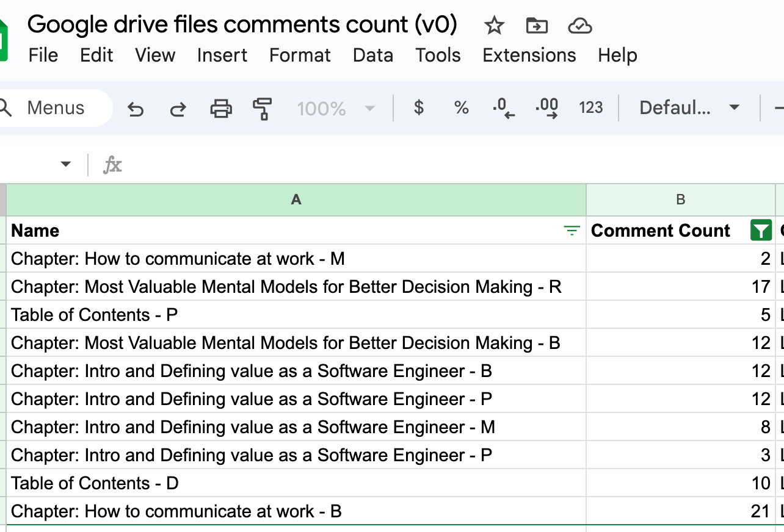This screenshot has width=784, height=532.
Task: Check document save status via cloud icon
Action: 580,26
